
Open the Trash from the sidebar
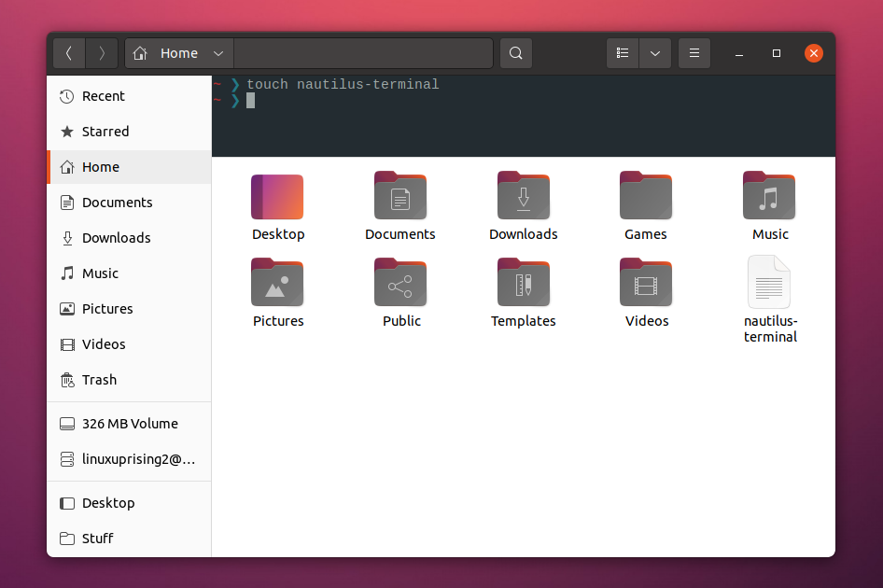coord(99,380)
